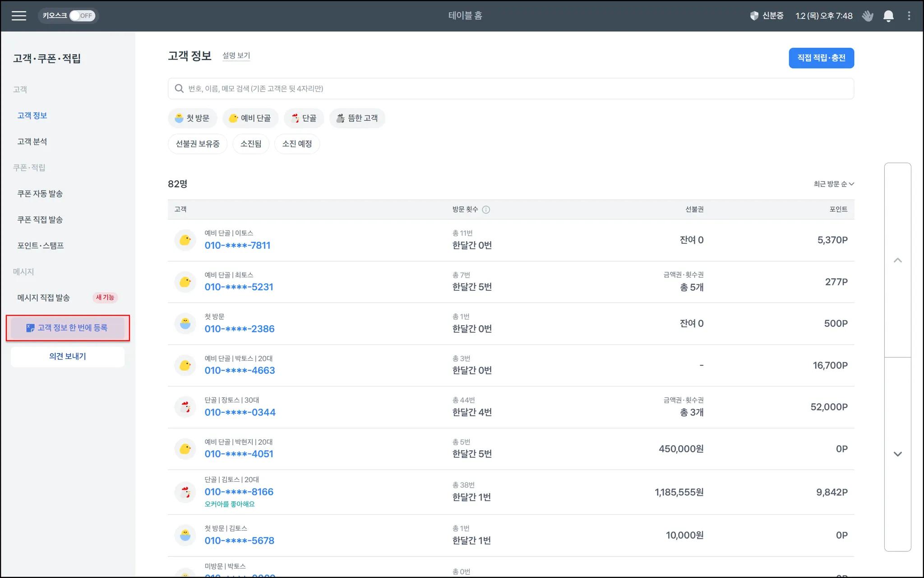Click the scroll down chevron
The height and width of the screenshot is (578, 924).
point(897,454)
